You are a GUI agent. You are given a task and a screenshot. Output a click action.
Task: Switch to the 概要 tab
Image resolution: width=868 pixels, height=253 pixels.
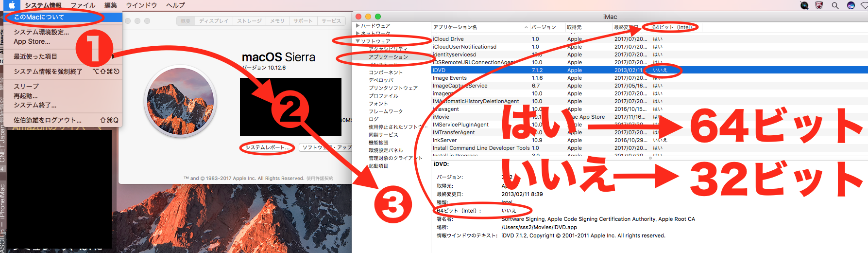(x=186, y=21)
